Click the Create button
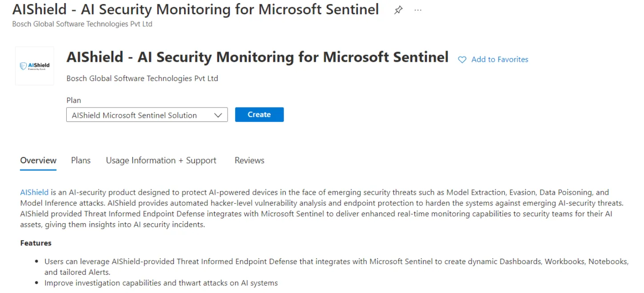 pos(259,114)
